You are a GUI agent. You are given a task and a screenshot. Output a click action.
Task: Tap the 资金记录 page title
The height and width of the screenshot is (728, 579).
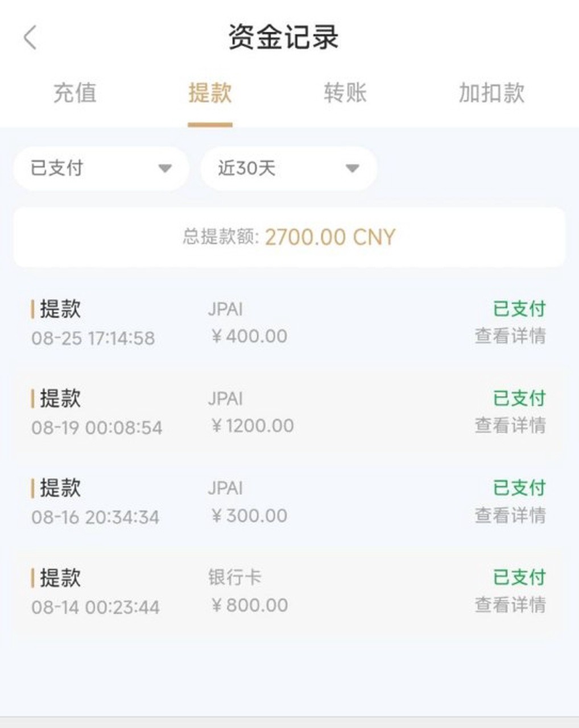coord(283,38)
